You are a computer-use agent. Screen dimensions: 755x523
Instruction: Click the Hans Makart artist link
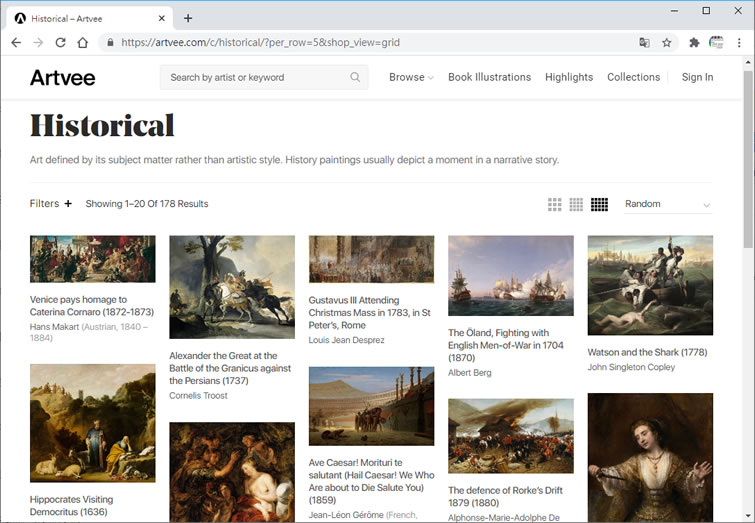(54, 327)
